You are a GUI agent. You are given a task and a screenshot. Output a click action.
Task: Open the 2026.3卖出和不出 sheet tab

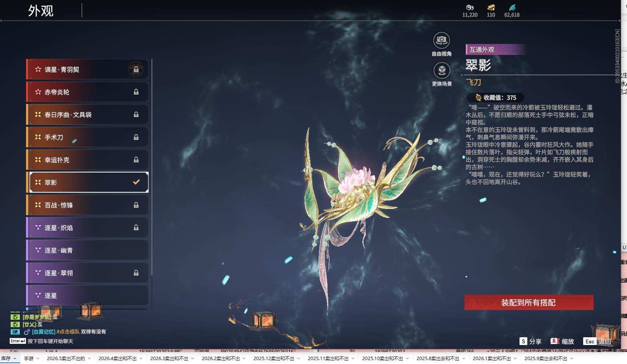point(169,359)
